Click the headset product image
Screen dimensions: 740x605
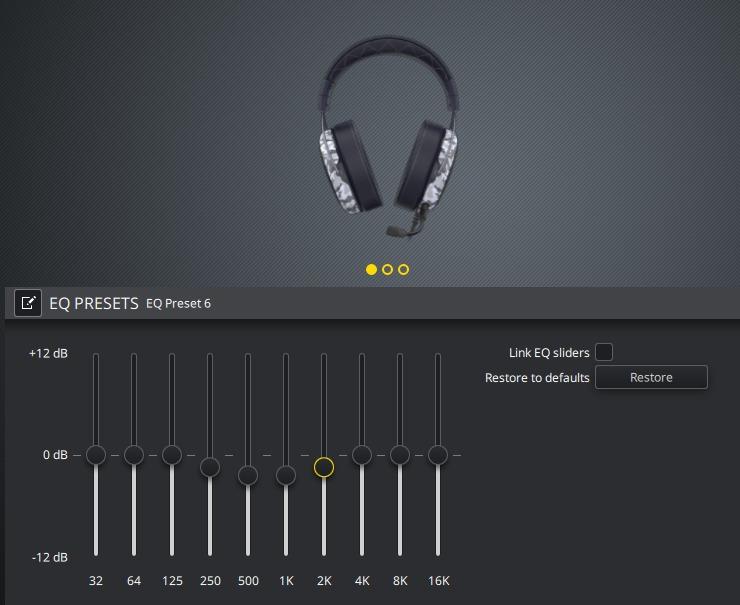pos(388,137)
